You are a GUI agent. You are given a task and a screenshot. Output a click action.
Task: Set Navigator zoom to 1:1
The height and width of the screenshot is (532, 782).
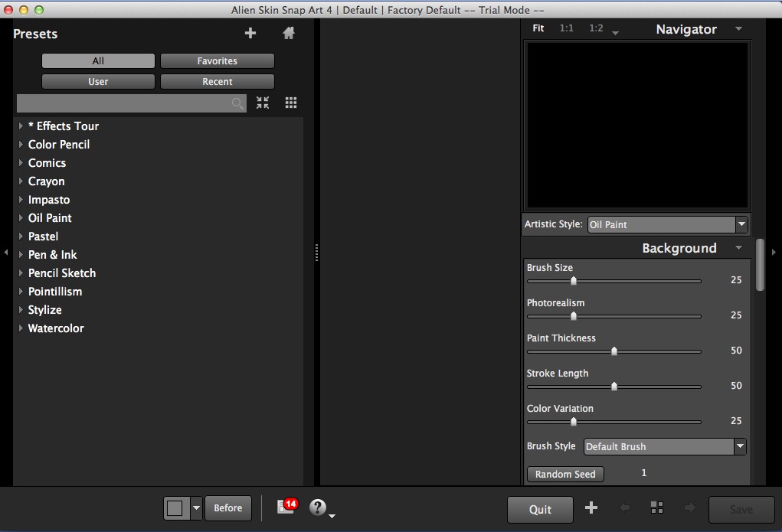click(x=566, y=28)
